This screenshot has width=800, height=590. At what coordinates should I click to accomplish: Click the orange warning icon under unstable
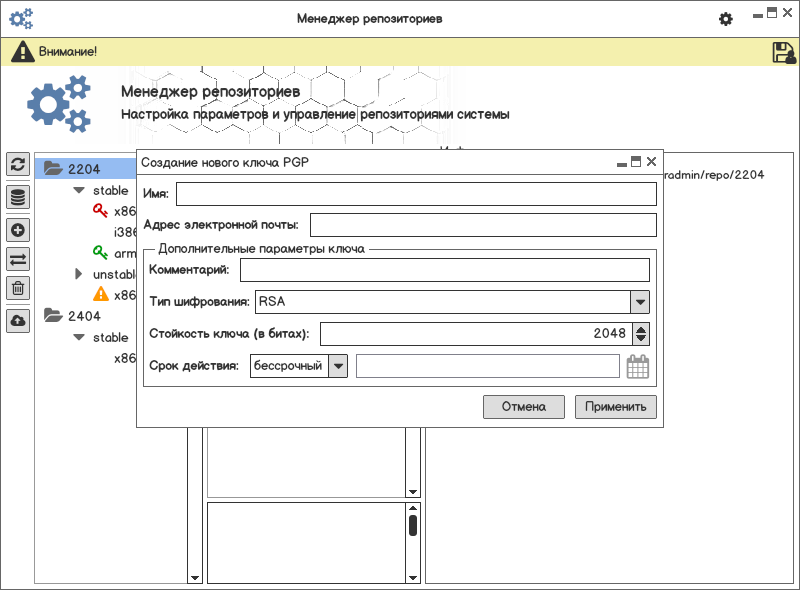tap(101, 294)
